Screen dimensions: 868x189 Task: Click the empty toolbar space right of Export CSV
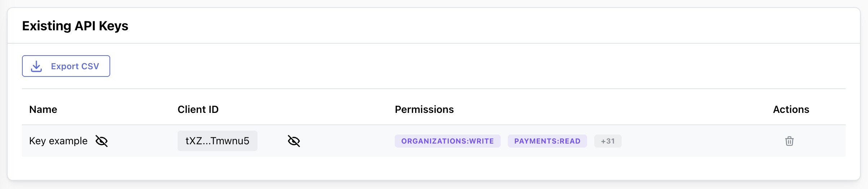(478, 66)
